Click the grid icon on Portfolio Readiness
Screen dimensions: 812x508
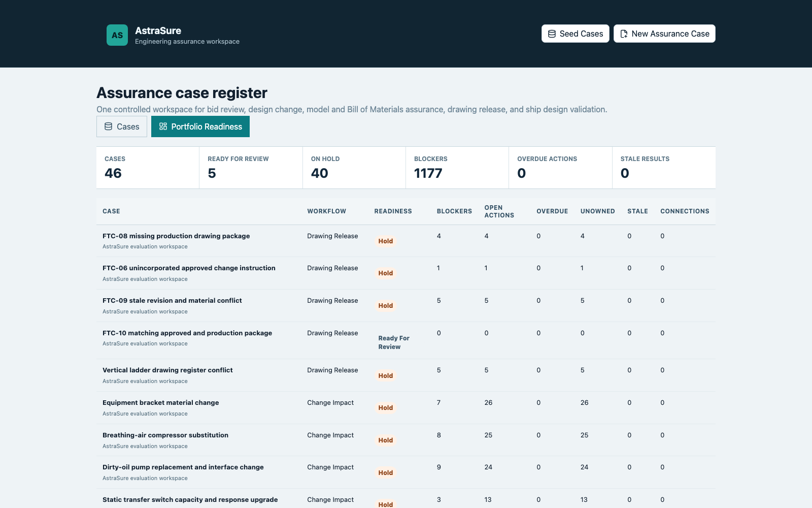click(163, 126)
